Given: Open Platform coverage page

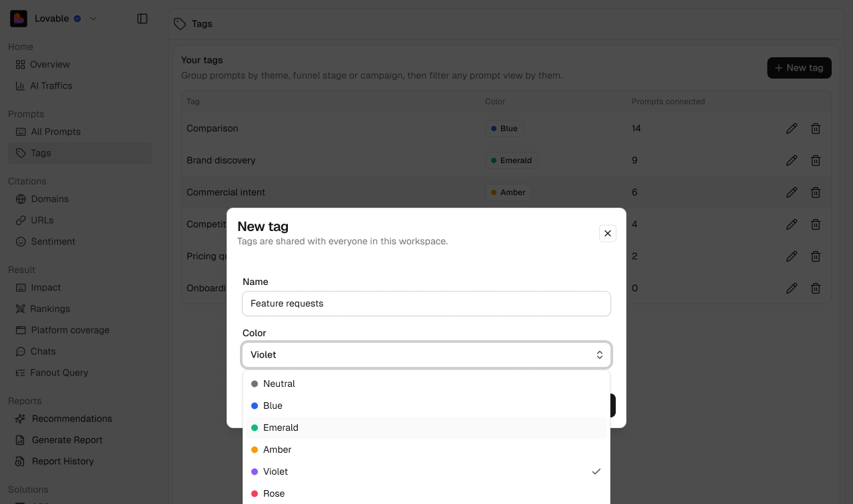Looking at the screenshot, I should point(80,330).
